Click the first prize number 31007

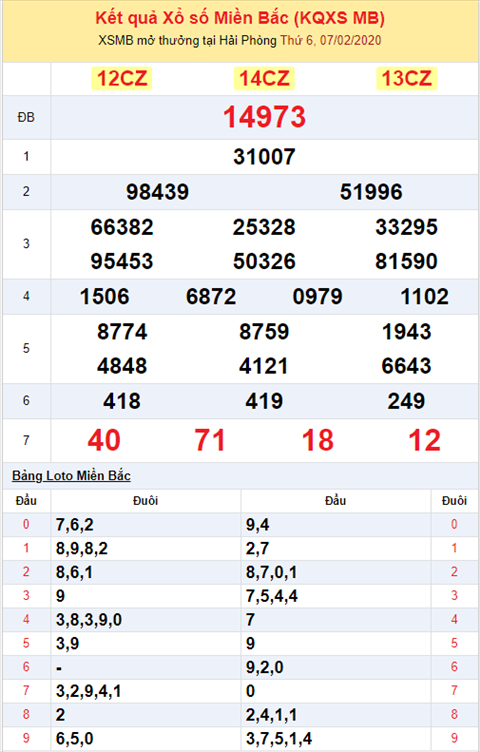[264, 157]
